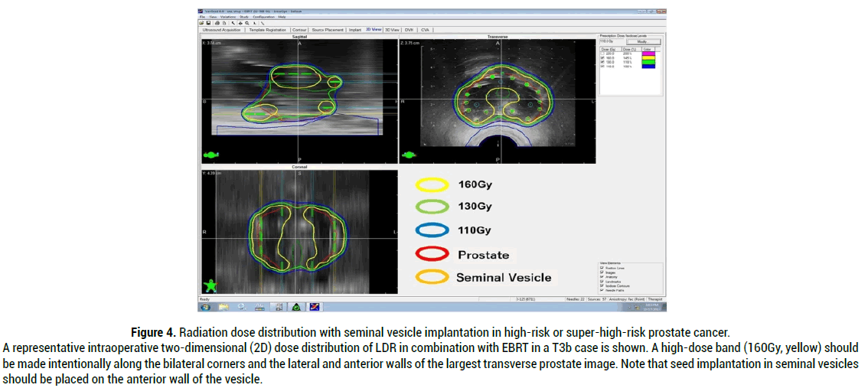Open the file explorer folder on taskbar

pos(224,307)
